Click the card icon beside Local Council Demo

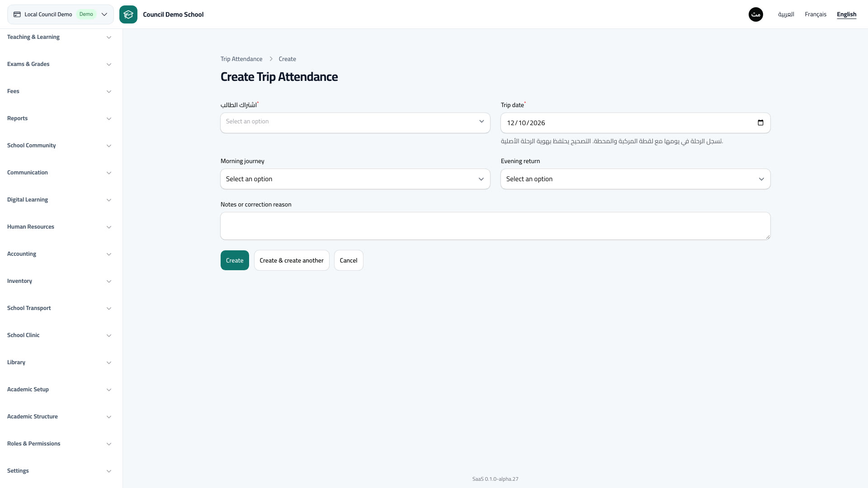[17, 14]
